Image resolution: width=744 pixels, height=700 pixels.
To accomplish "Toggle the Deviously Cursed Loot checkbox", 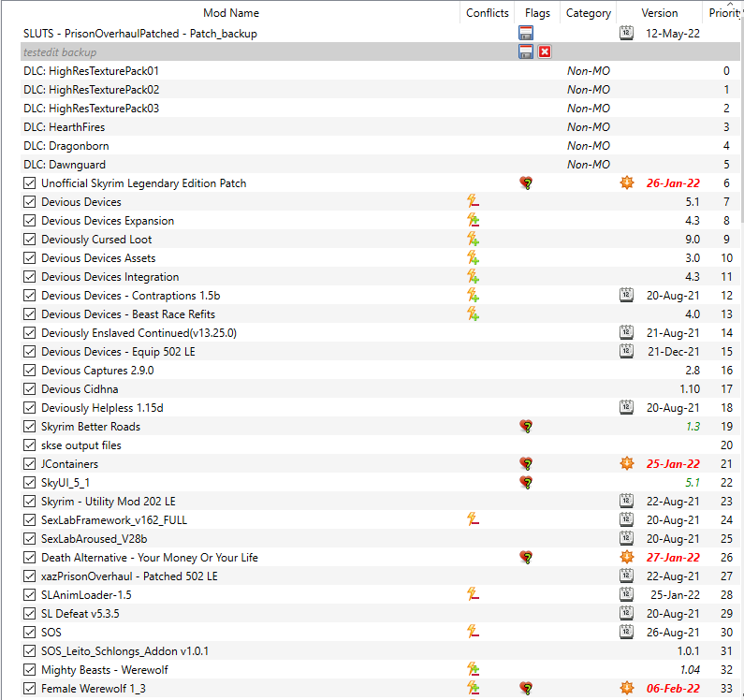I will (29, 240).
